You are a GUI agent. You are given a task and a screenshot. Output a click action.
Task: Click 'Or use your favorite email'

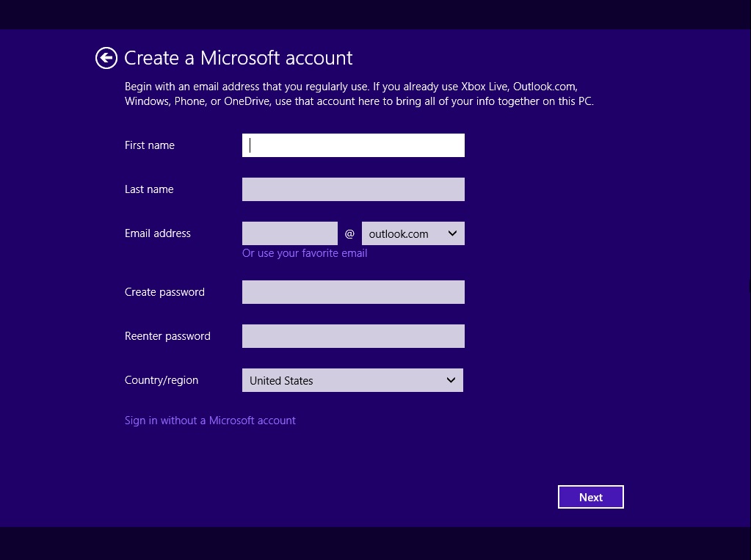tap(304, 252)
